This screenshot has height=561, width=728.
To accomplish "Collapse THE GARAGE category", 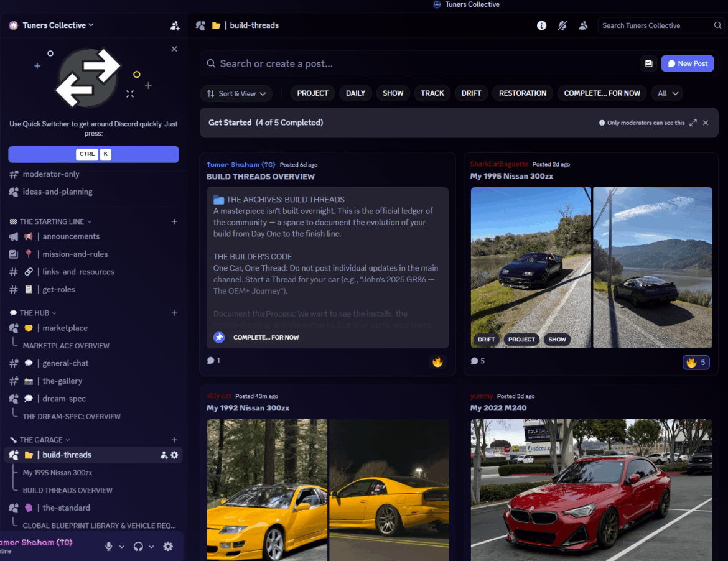I will pos(41,440).
